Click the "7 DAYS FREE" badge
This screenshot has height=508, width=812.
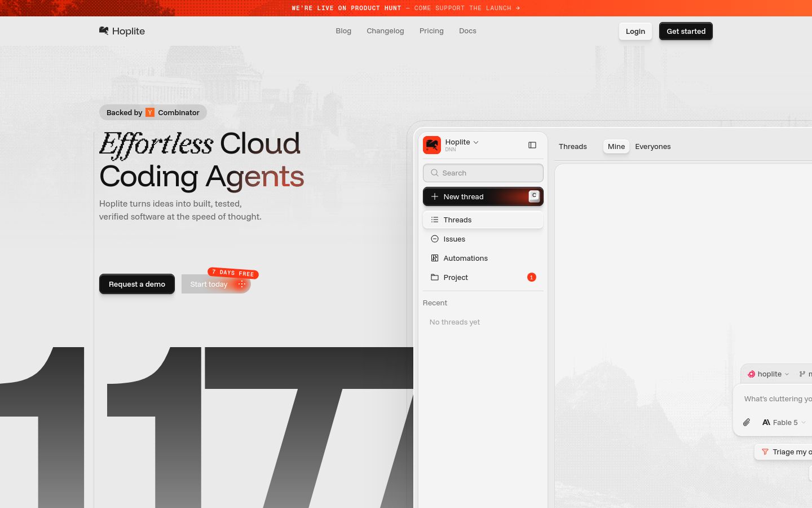click(x=233, y=273)
